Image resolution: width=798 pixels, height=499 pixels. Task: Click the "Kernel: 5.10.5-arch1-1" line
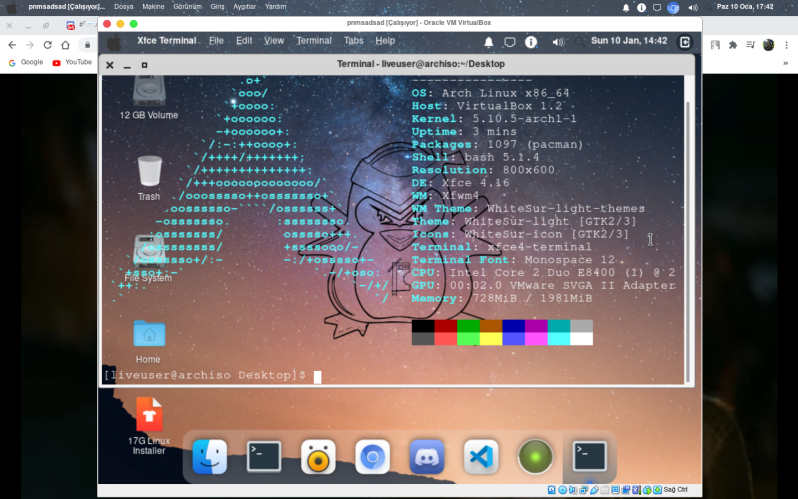[494, 119]
